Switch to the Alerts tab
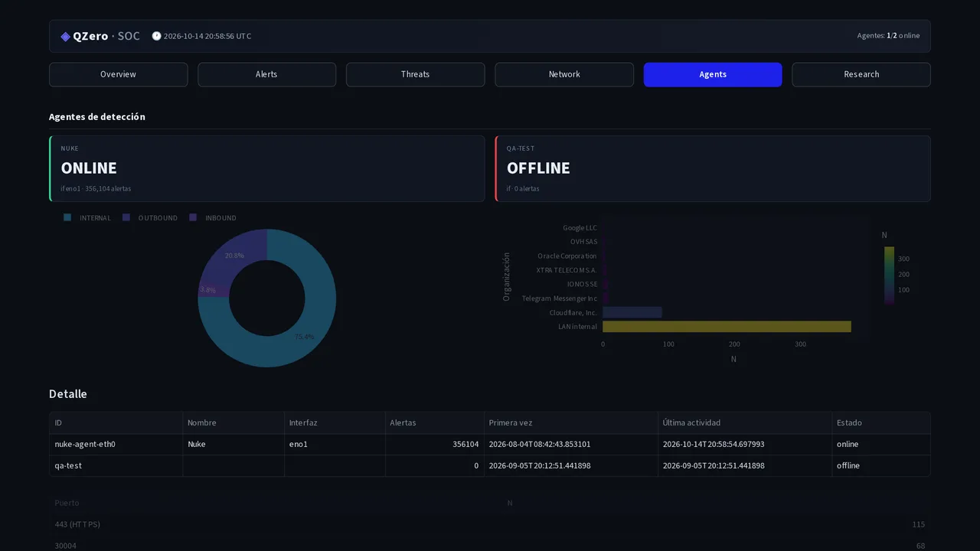Image resolution: width=980 pixels, height=551 pixels. (266, 74)
